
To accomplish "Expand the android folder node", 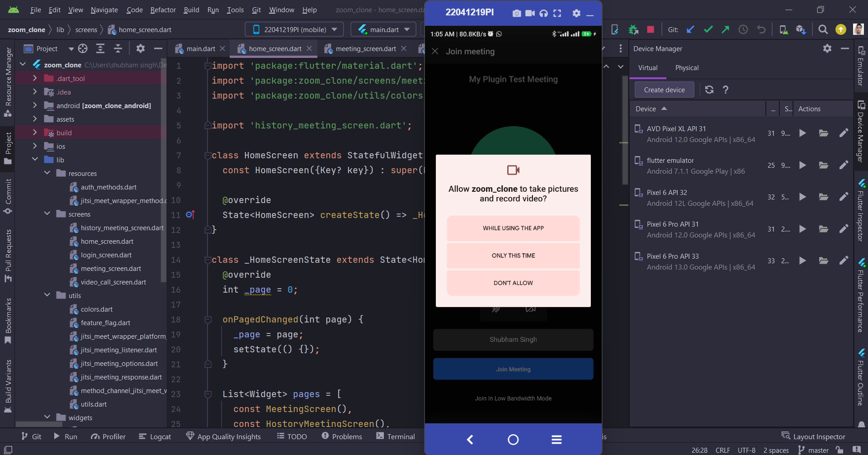I will coord(35,105).
